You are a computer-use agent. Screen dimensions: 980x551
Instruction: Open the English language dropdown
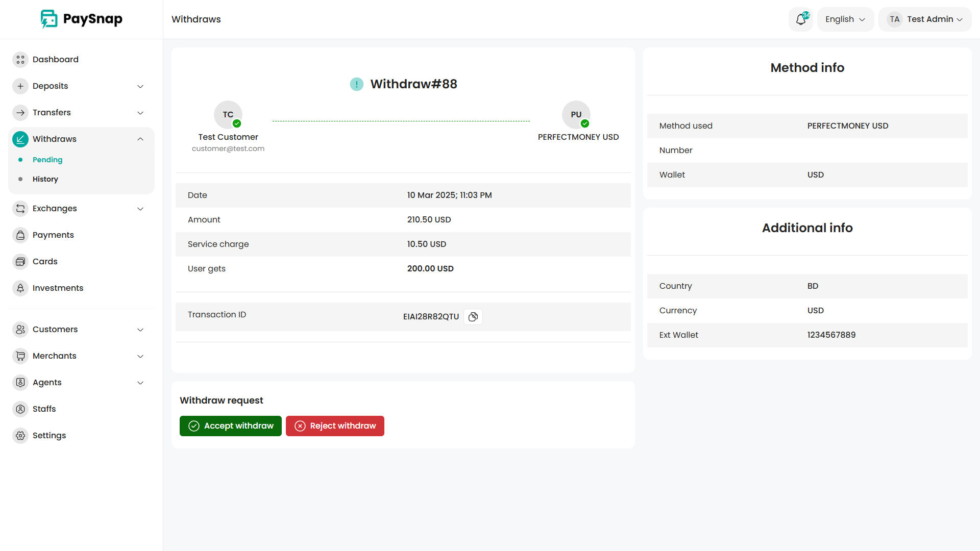[845, 19]
